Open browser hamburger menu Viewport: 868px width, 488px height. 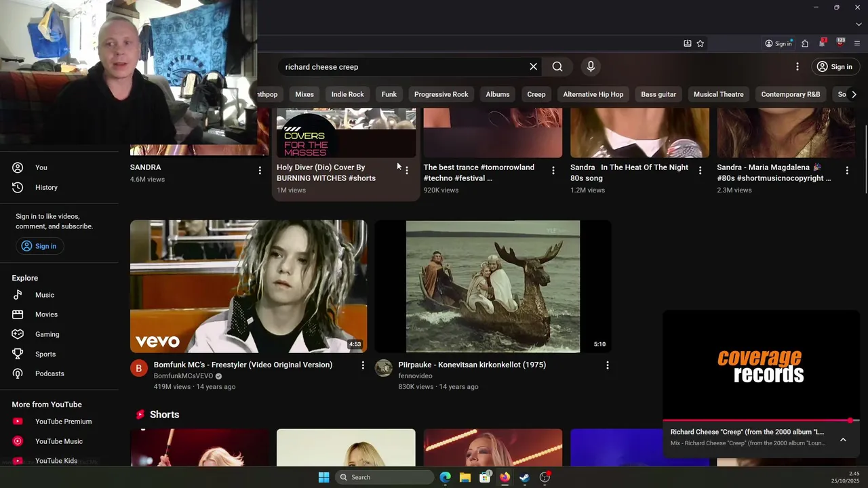coord(857,43)
